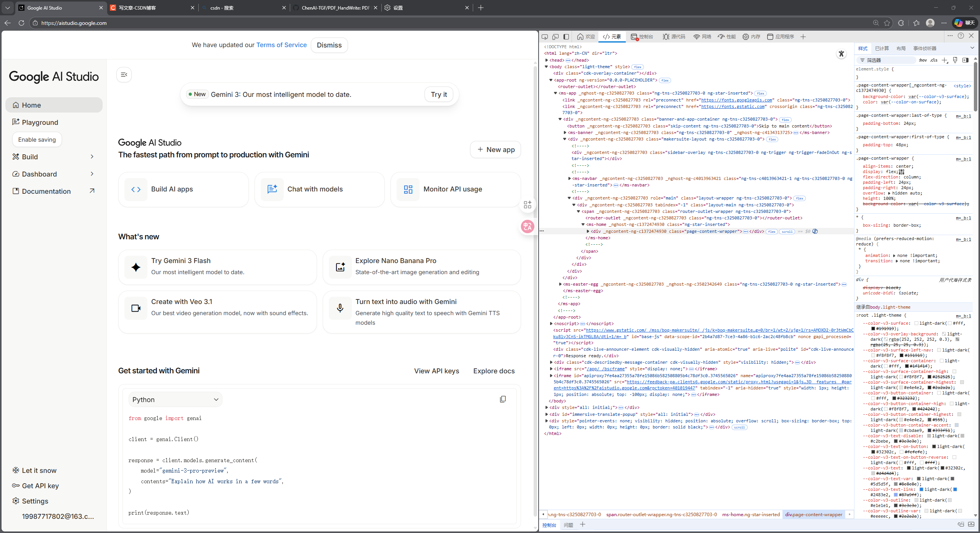980x533 pixels.
Task: Dismiss the Terms of Service notice
Action: point(329,45)
